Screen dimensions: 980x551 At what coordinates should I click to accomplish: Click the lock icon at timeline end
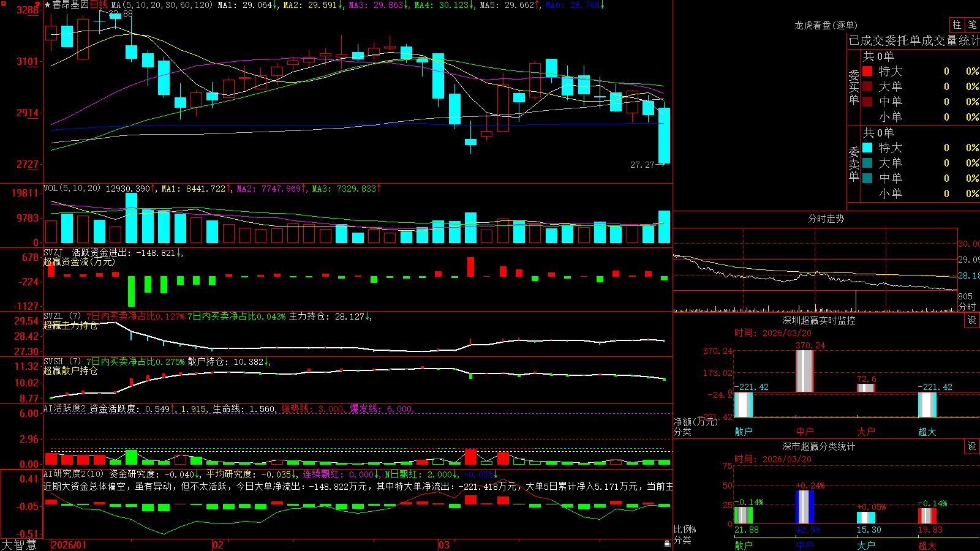point(667,543)
